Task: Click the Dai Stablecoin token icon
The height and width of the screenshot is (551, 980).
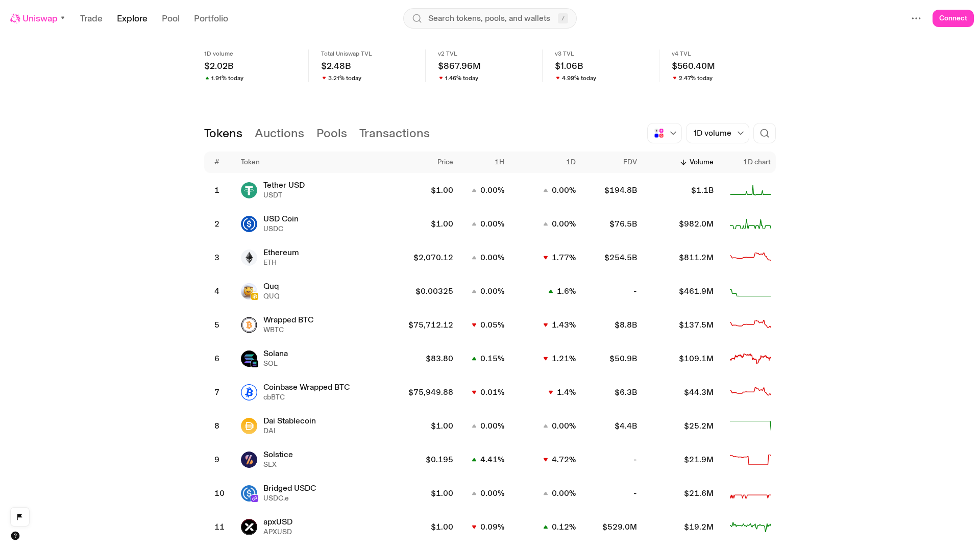Action: tap(249, 426)
